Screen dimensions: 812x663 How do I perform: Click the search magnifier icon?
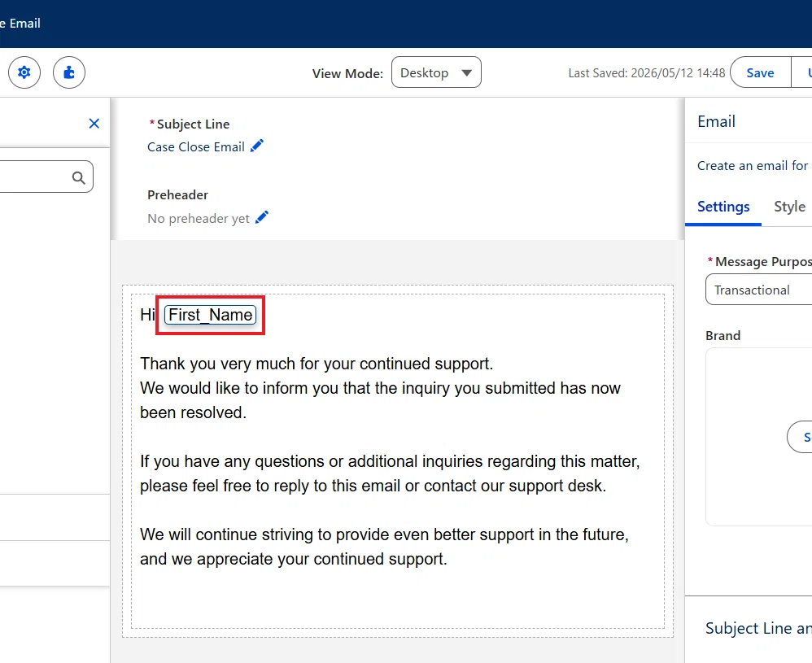(78, 177)
